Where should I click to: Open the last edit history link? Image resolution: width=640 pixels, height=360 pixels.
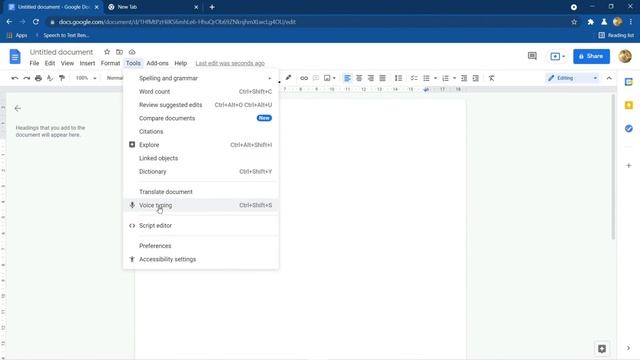coord(230,63)
